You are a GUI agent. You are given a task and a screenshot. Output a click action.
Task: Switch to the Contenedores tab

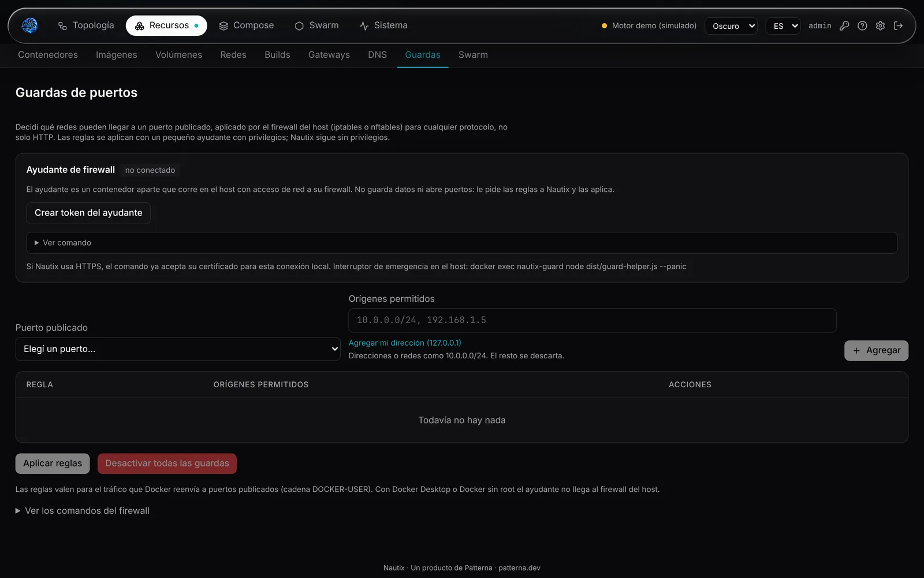click(x=48, y=55)
